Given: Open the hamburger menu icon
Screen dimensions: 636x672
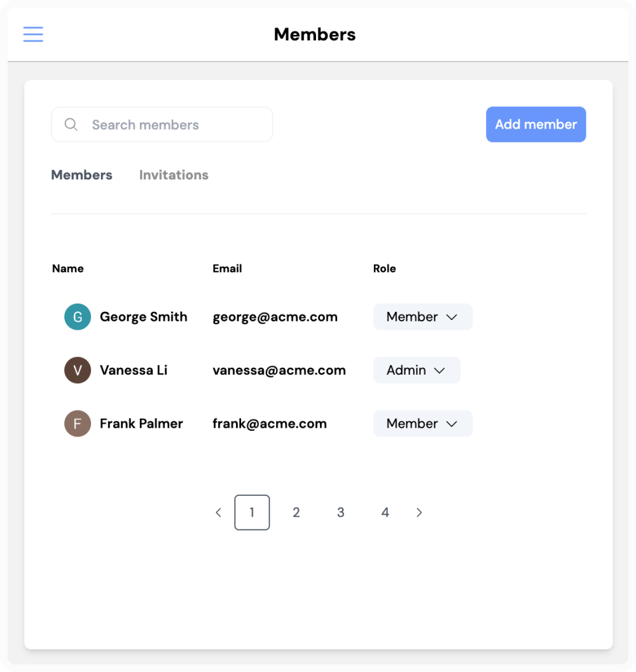Looking at the screenshot, I should click(33, 34).
